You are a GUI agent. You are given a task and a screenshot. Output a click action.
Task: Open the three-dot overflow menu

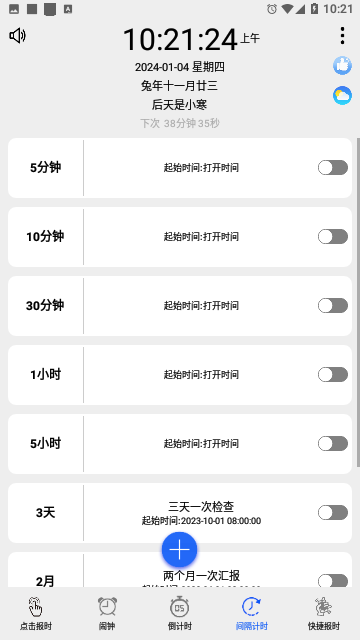tap(342, 36)
